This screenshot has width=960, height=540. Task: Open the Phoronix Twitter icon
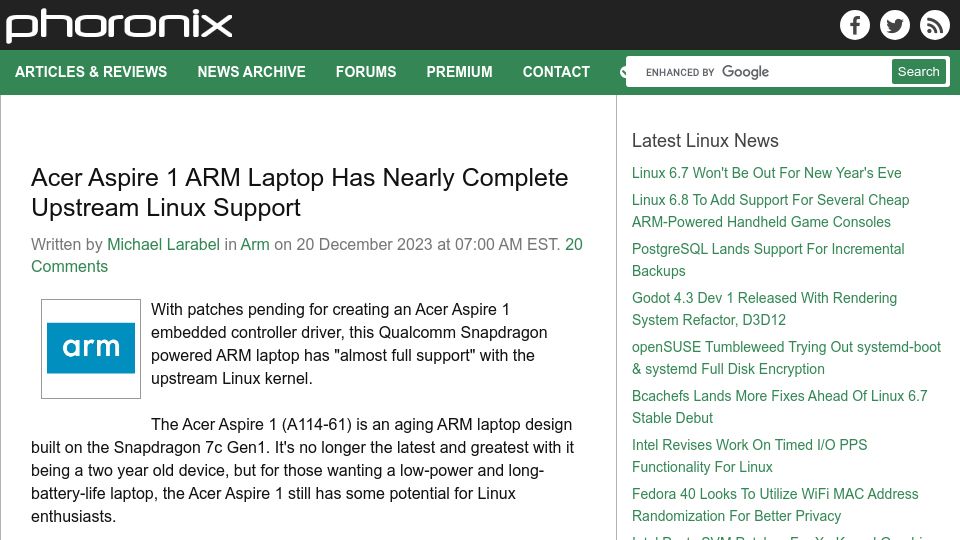894,25
